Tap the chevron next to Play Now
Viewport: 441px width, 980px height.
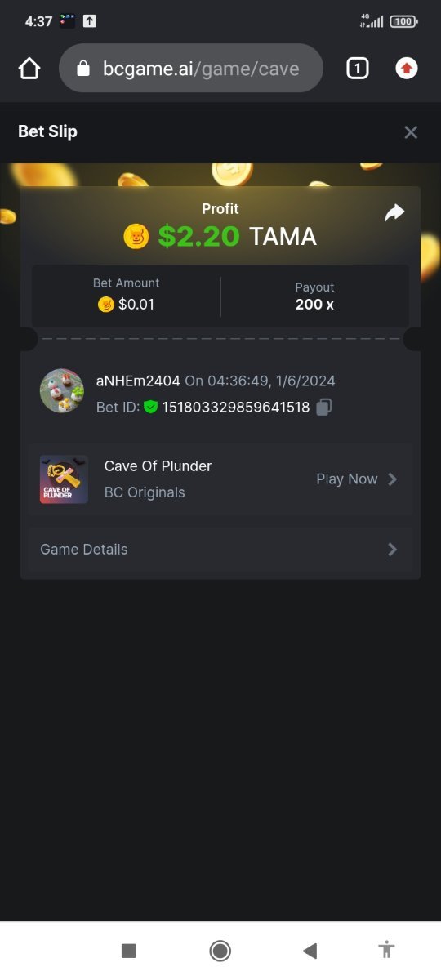[x=392, y=479]
